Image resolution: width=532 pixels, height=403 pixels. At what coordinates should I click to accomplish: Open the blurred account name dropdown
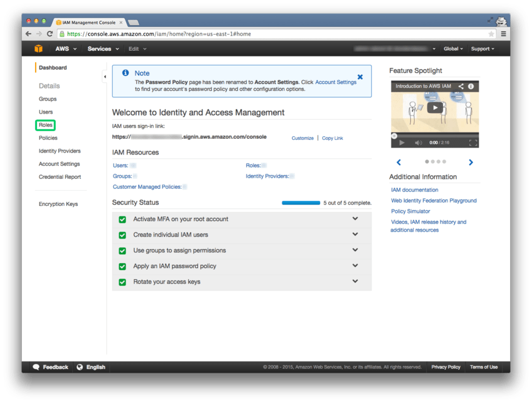point(395,49)
